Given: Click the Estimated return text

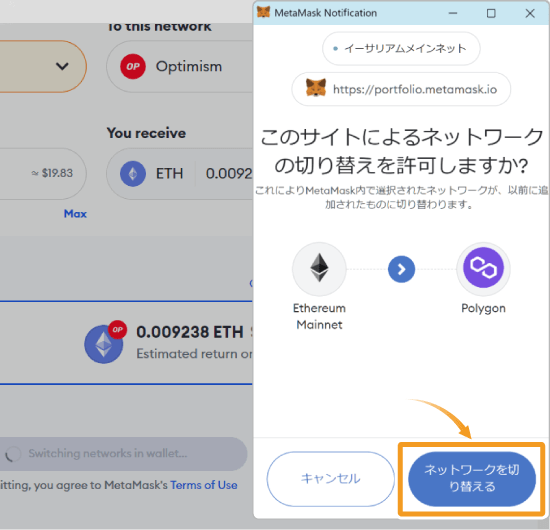Looking at the screenshot, I should coord(194,354).
